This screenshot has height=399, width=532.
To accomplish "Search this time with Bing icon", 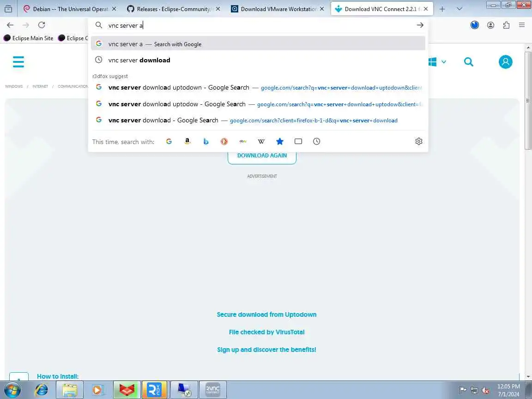I will click(x=206, y=141).
